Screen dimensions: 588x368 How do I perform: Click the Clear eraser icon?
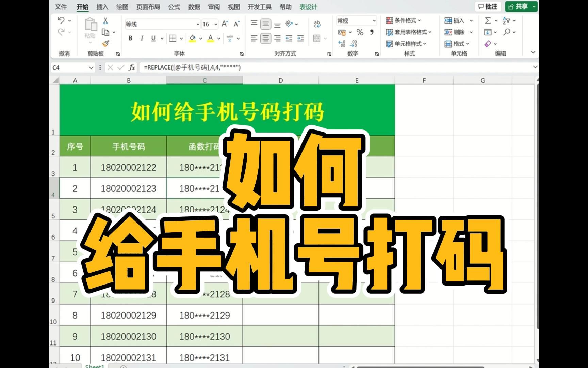(487, 43)
